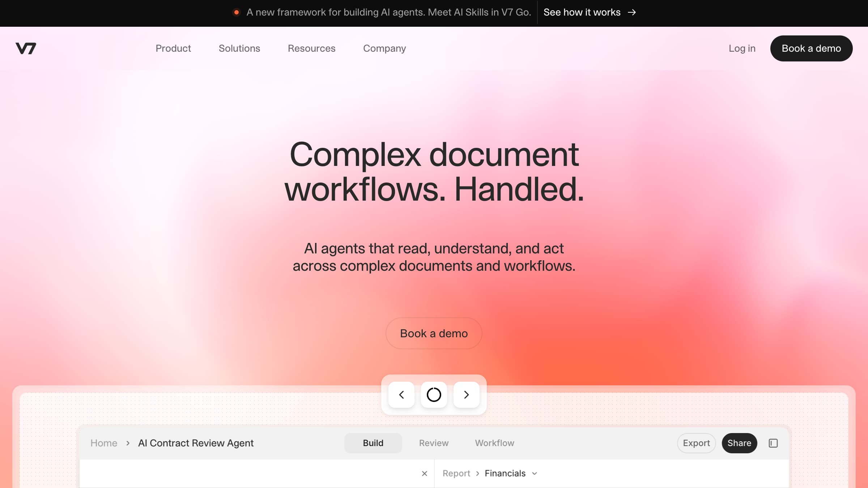This screenshot has width=868, height=488.
Task: Click the hero Book a demo button
Action: 434,333
